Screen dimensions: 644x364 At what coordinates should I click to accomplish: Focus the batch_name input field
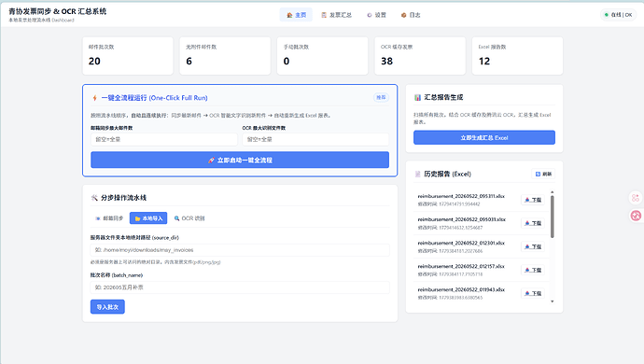pos(240,287)
